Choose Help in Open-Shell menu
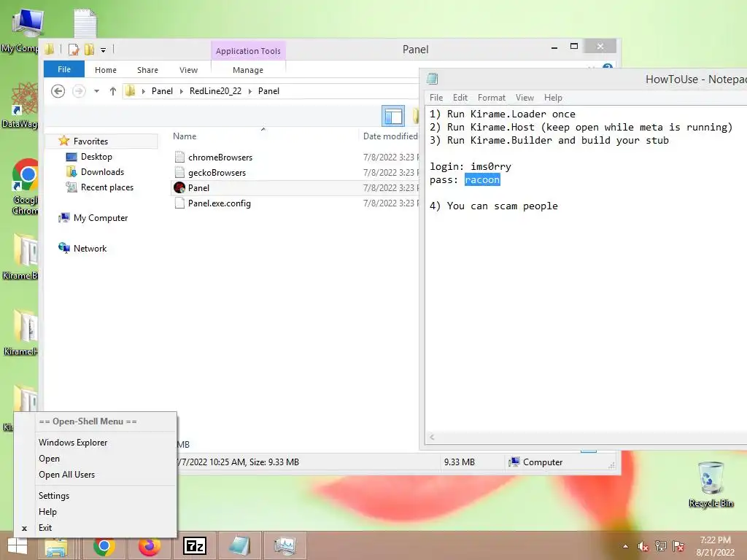This screenshot has width=747, height=560. (47, 512)
